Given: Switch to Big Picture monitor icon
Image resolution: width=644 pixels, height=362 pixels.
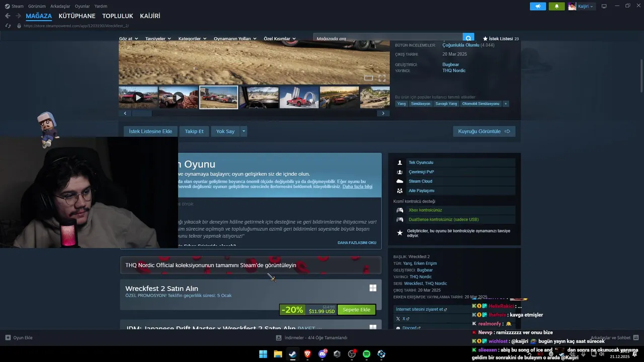Looking at the screenshot, I should point(604,6).
